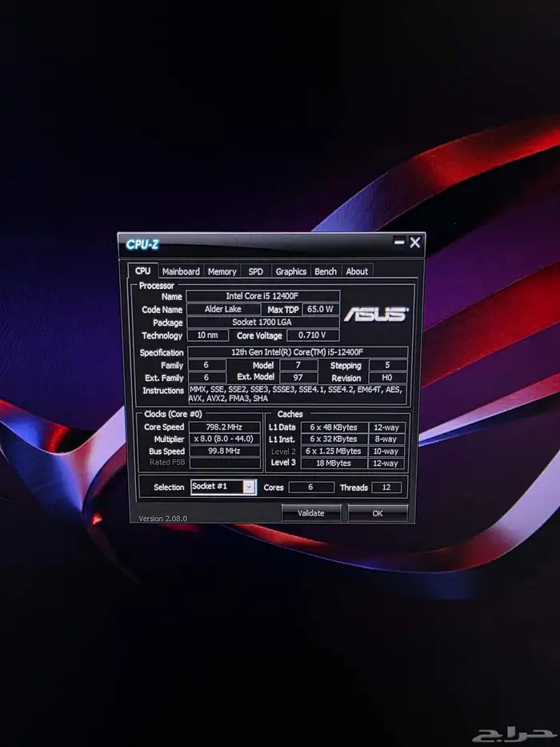Go to the Graphics tab
The image size is (560, 747).
[x=290, y=271]
